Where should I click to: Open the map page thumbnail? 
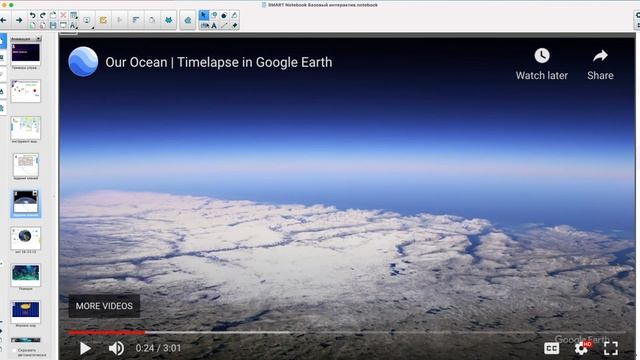coord(26,127)
